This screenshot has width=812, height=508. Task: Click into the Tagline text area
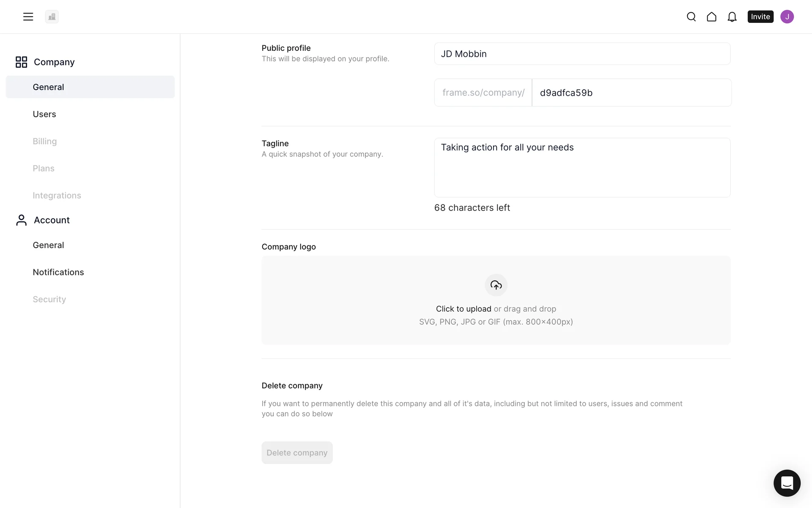coord(582,168)
